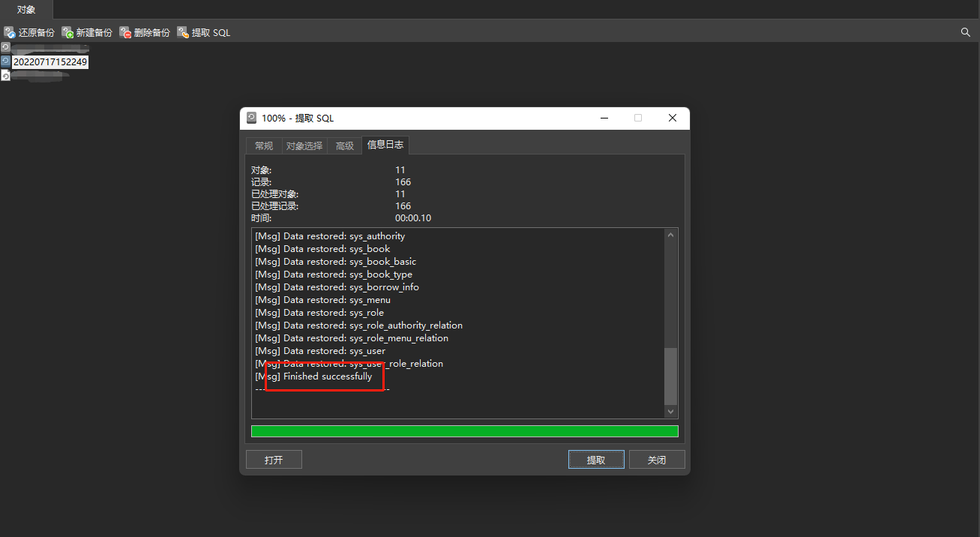Image resolution: width=980 pixels, height=537 pixels.
Task: Click the search magnifier icon at top right
Action: (966, 32)
